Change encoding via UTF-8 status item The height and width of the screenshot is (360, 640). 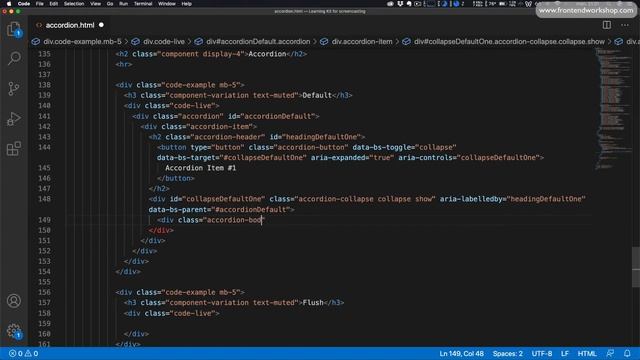pyautogui.click(x=542, y=353)
